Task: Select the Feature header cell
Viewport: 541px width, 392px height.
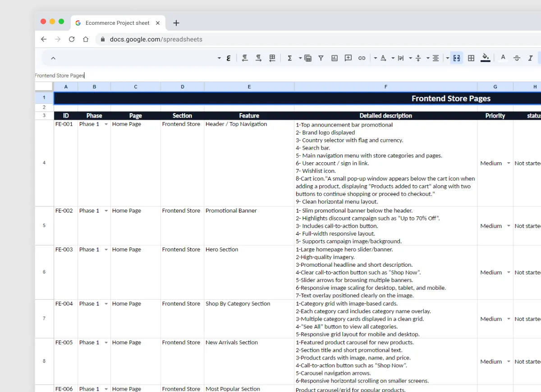Action: coord(249,116)
